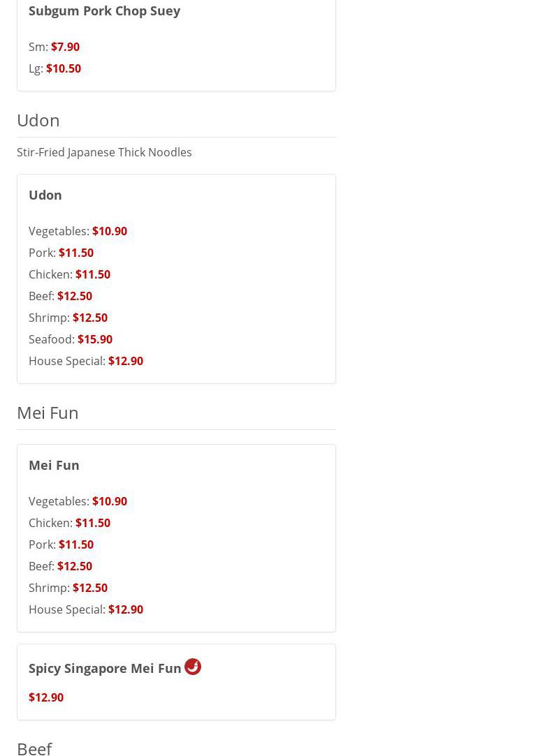Open the Spicy Singapore Mei Fun item

point(105,668)
